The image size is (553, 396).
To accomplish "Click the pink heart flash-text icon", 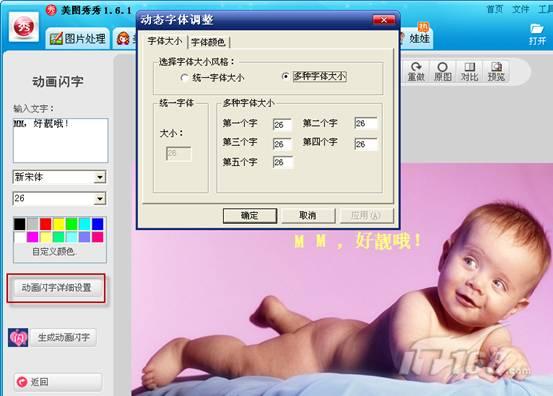I will [18, 337].
